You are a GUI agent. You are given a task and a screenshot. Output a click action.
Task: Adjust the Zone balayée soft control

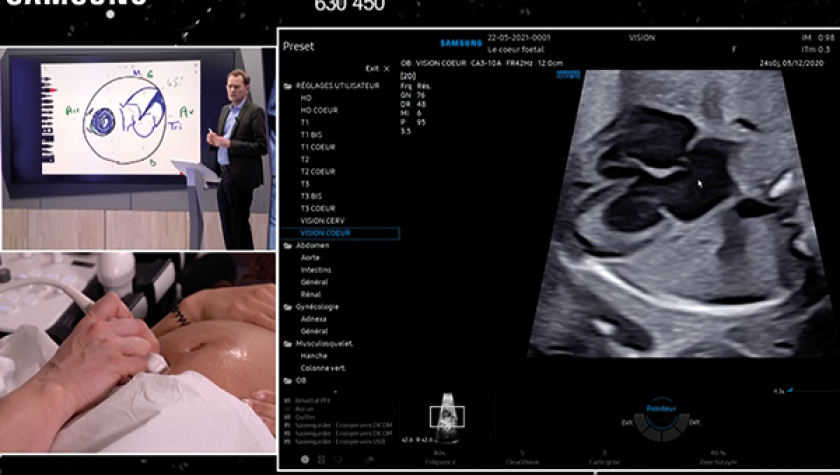[x=718, y=458]
